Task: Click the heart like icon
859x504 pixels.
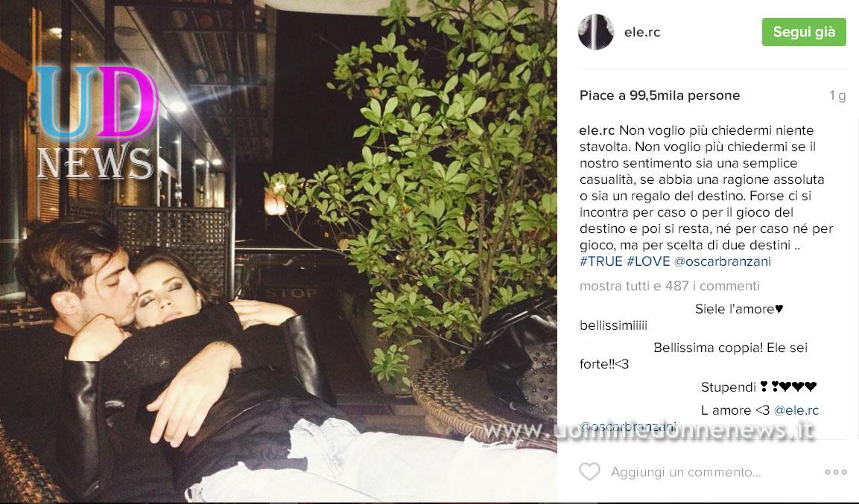Action: (589, 472)
